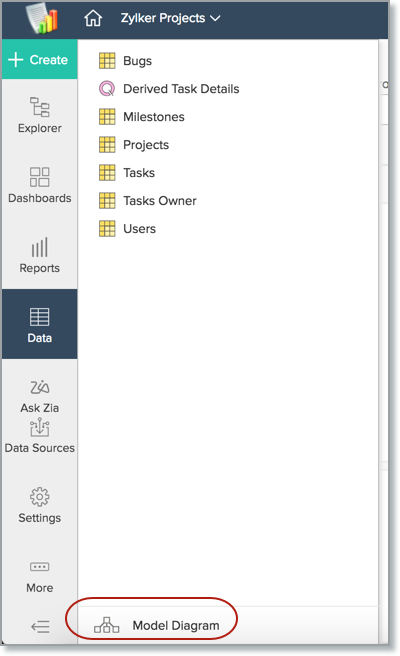Select the Milestones table
Image resolution: width=400 pixels, height=656 pixels.
(x=142, y=117)
